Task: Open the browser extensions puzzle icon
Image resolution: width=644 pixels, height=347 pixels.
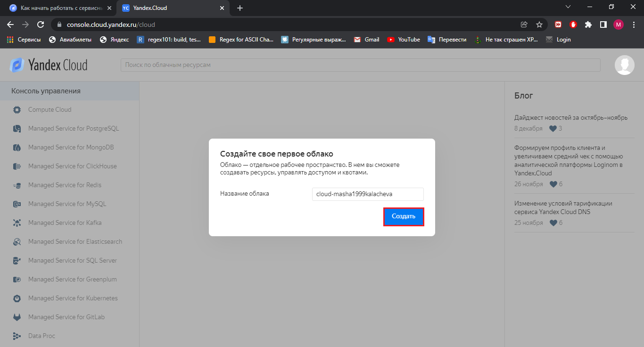Action: click(x=588, y=25)
